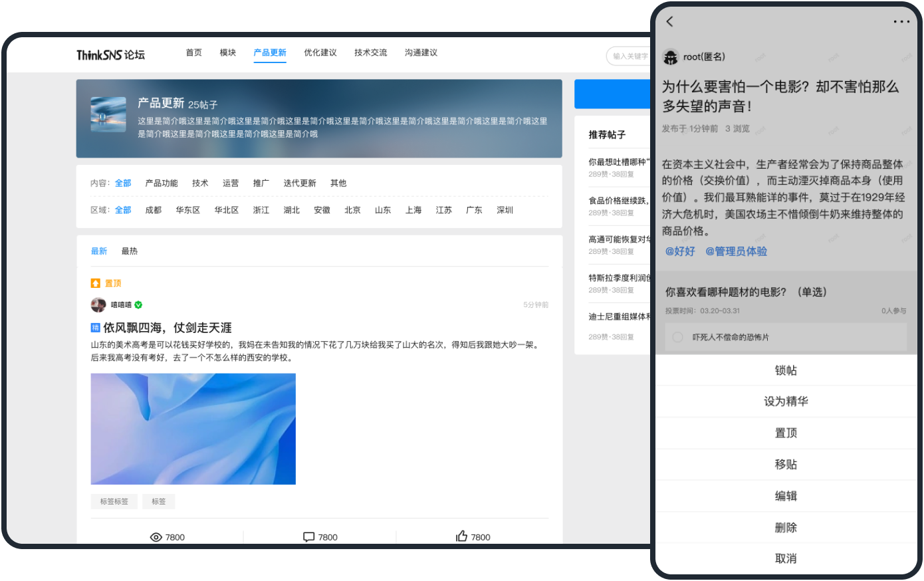Like the post via thumbs-up icon

(461, 536)
